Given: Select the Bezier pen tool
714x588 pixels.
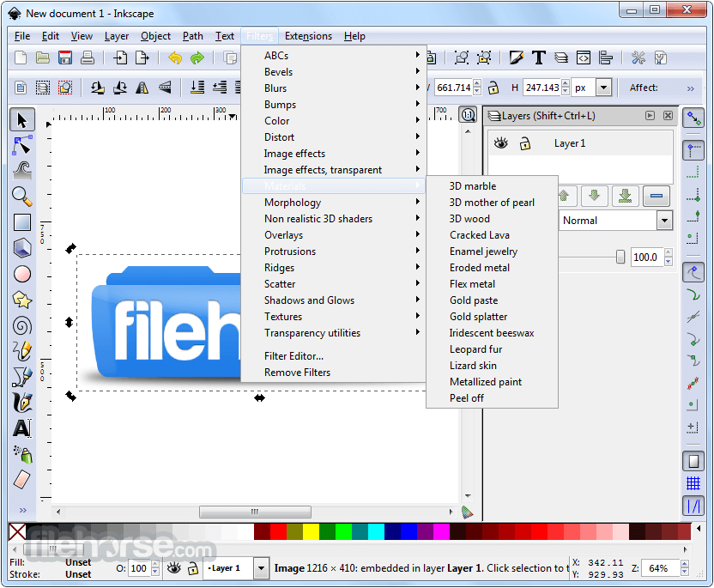Looking at the screenshot, I should point(21,377).
